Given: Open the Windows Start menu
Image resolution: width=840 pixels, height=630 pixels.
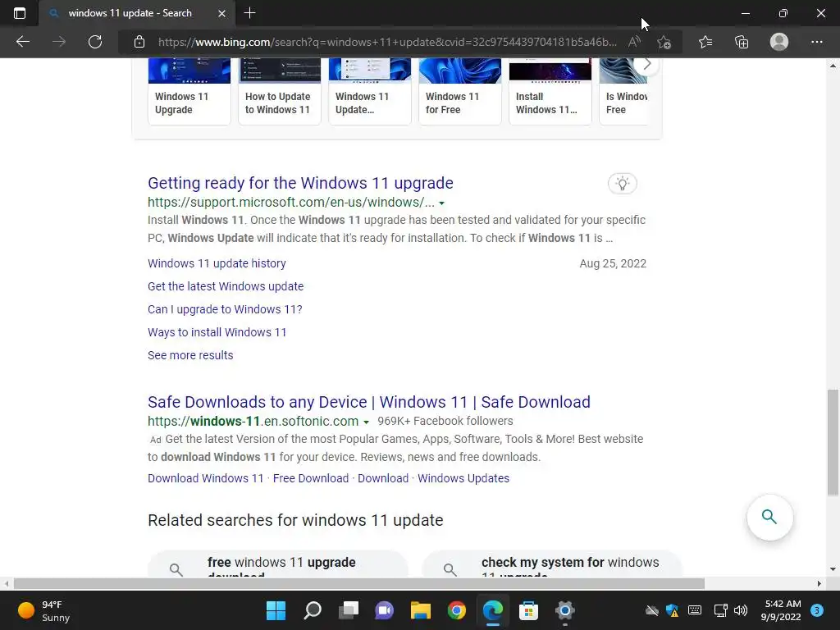Looking at the screenshot, I should coord(276,610).
